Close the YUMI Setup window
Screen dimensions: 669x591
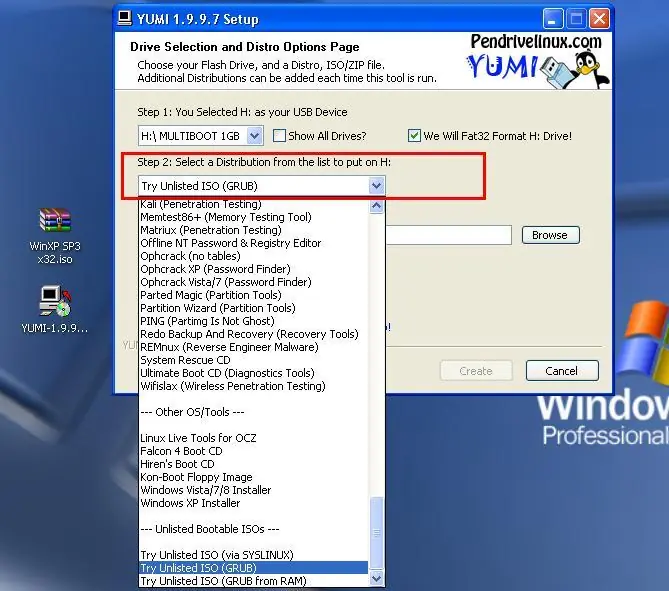tap(599, 19)
